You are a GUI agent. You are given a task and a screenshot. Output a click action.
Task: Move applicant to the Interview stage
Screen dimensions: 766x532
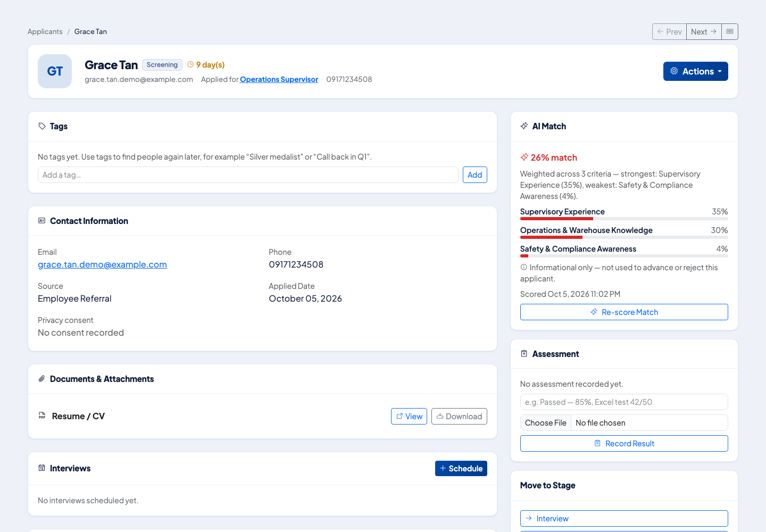[x=624, y=519]
